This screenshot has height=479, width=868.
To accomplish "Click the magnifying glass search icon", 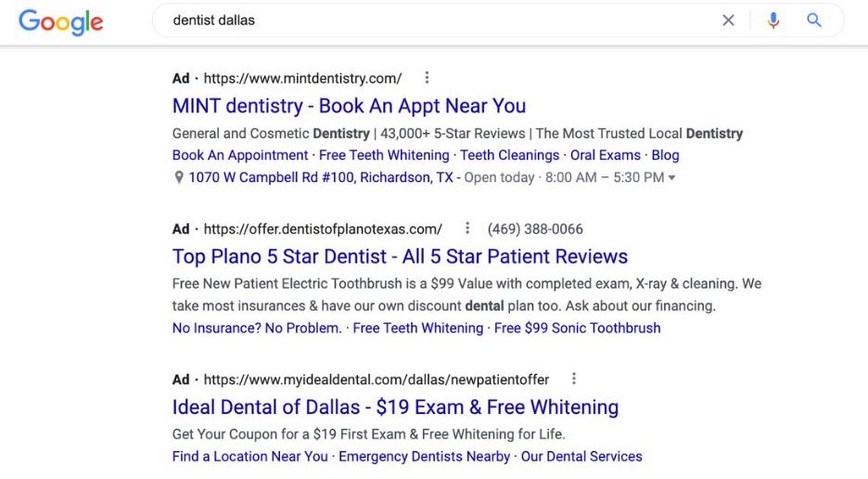I will 814,20.
